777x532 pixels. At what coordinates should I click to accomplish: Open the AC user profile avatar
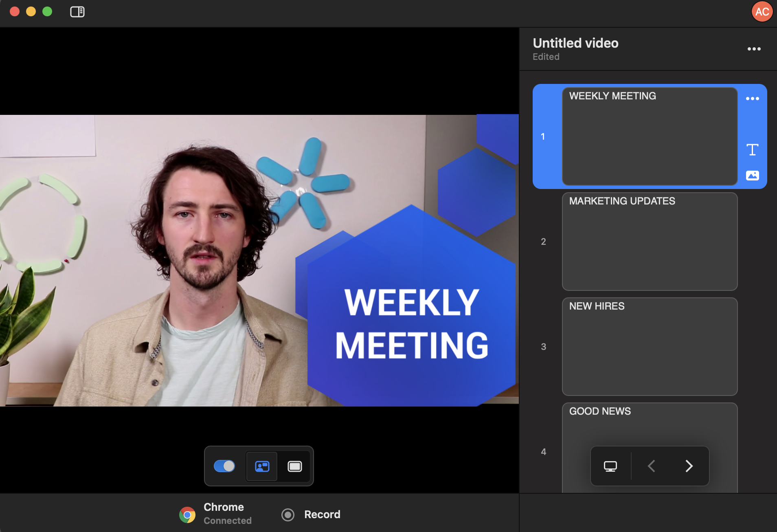click(762, 12)
